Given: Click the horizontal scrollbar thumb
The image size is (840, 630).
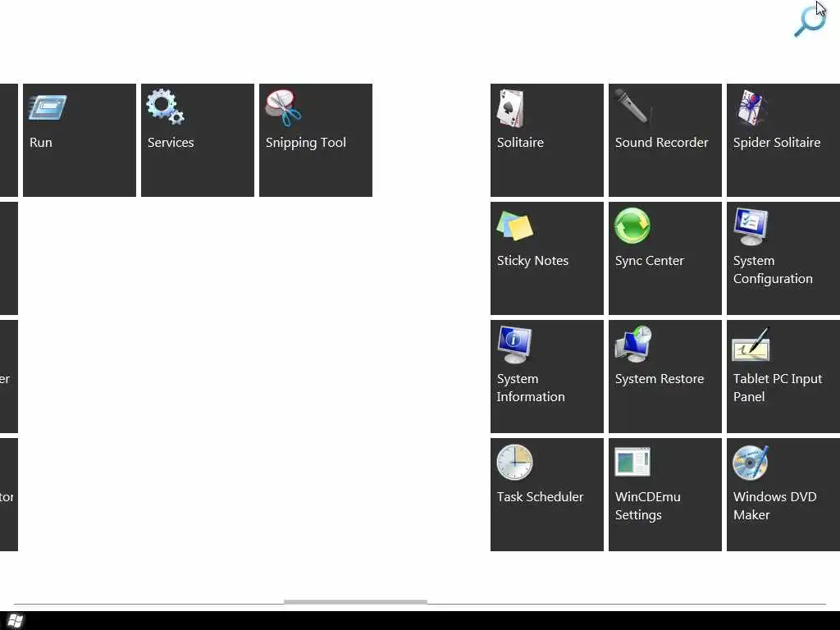Looking at the screenshot, I should (x=356, y=602).
